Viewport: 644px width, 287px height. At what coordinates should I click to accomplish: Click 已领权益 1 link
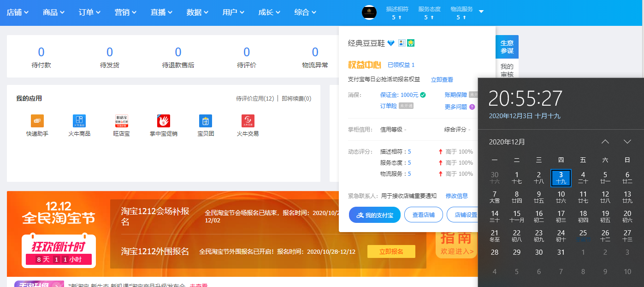point(401,65)
